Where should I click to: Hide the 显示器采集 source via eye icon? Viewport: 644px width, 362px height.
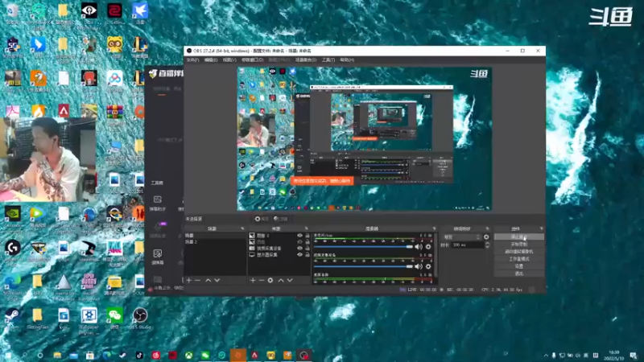(x=299, y=254)
